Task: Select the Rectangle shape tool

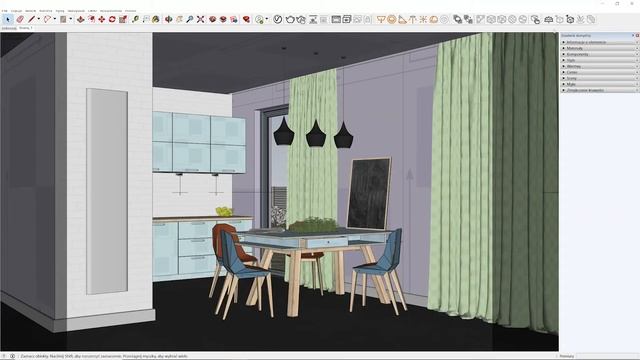Action: pos(63,19)
